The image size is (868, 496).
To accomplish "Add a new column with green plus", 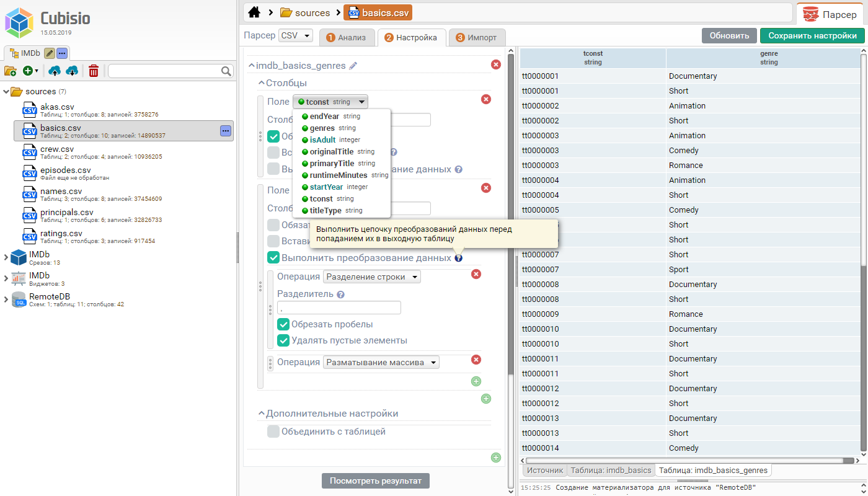I will [x=486, y=399].
